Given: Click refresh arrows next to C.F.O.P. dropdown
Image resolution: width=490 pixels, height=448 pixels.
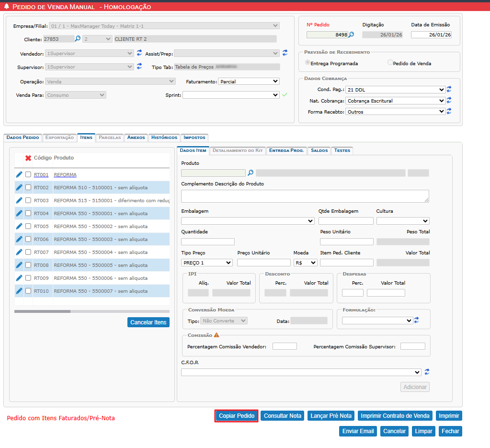Looking at the screenshot, I should [x=427, y=372].
